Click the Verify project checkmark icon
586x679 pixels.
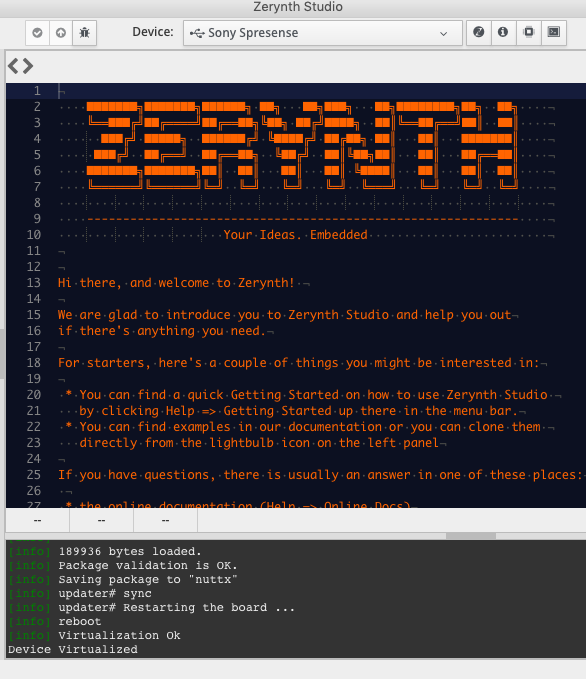(x=37, y=32)
